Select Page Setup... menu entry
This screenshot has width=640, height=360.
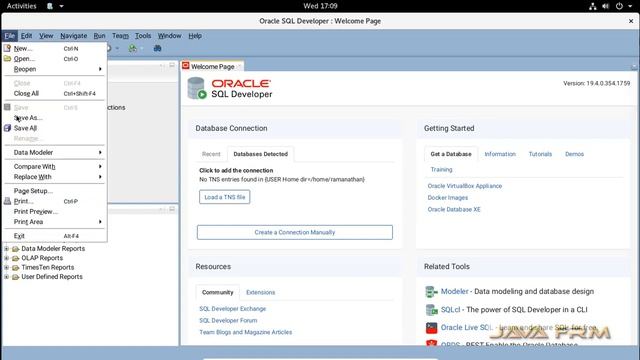54,191
